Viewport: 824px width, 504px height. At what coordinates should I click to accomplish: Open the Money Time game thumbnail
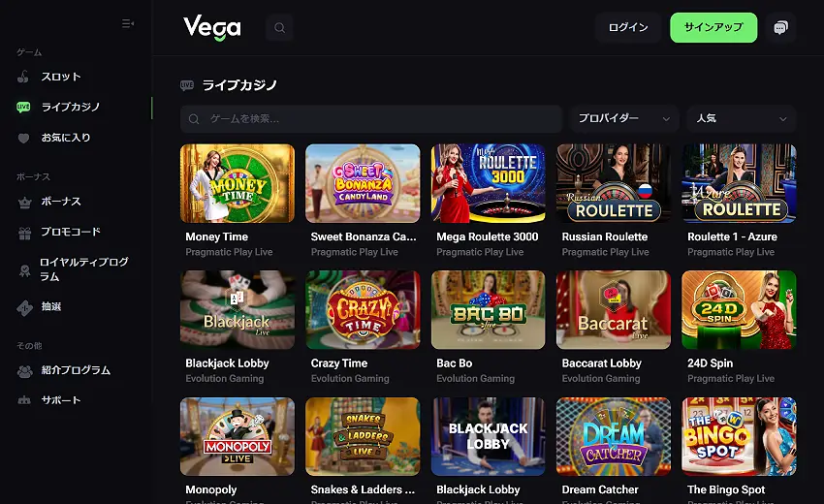pos(238,183)
